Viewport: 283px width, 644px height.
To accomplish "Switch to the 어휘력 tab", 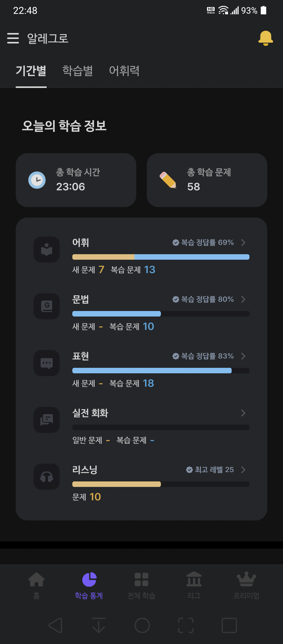I will coord(124,71).
